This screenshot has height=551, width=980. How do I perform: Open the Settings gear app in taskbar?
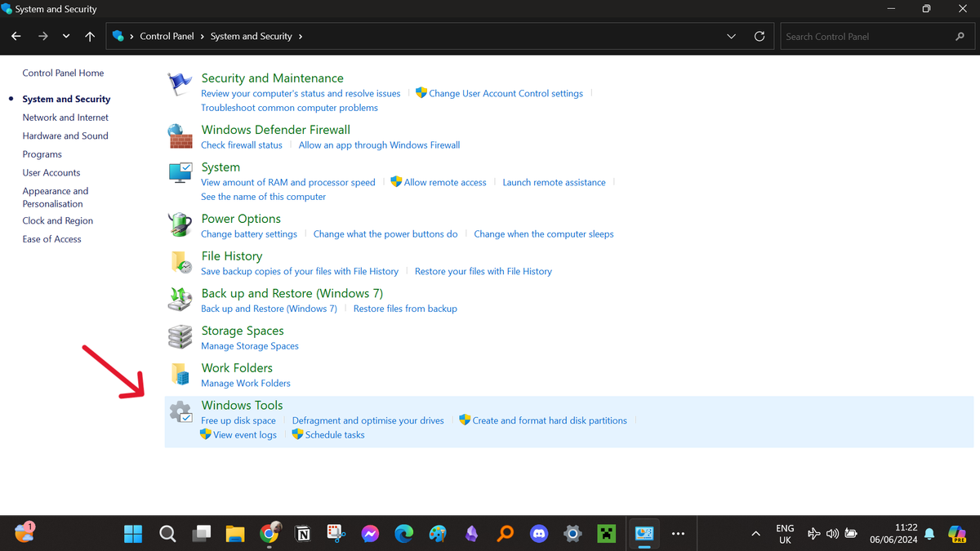pyautogui.click(x=572, y=534)
